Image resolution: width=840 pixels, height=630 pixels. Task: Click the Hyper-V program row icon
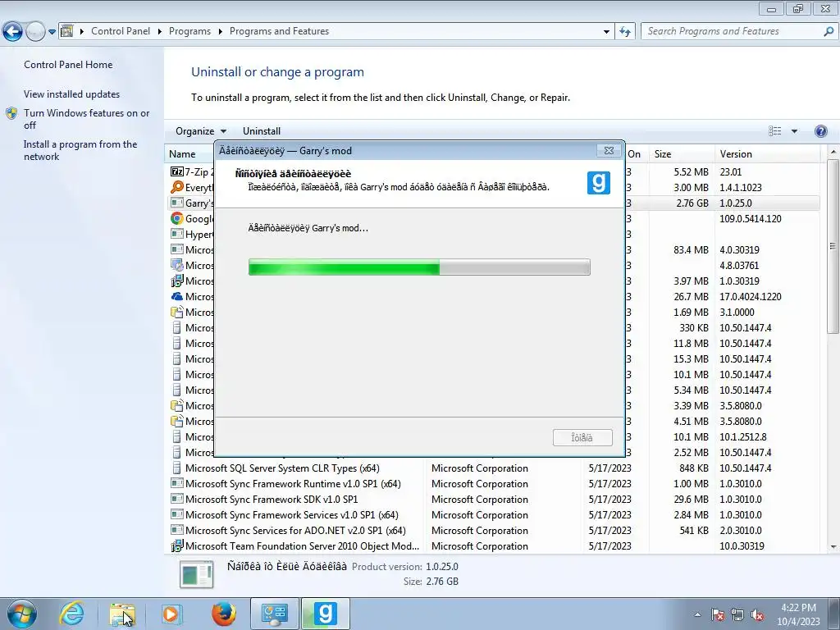177,234
